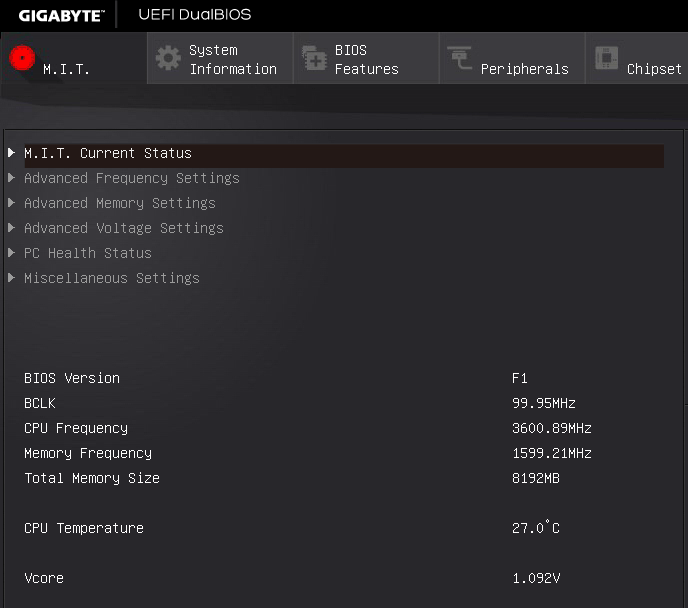
Task: Click the System Information gear icon
Action: [168, 58]
